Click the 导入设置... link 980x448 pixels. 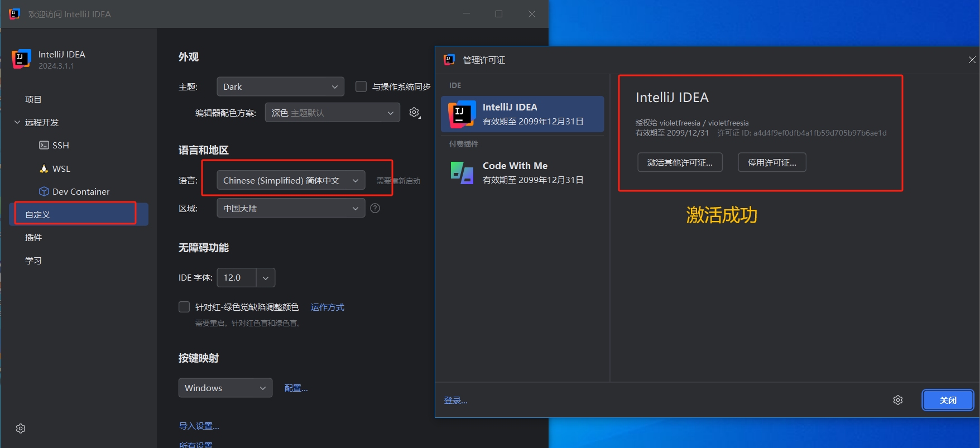(199, 426)
